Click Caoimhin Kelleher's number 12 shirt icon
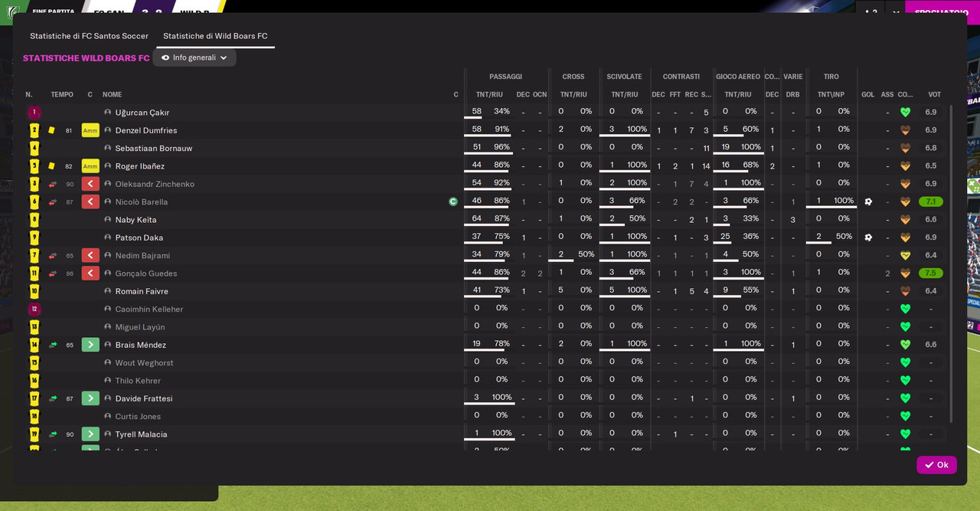Screen dimensions: 980x511 [x=34, y=310]
